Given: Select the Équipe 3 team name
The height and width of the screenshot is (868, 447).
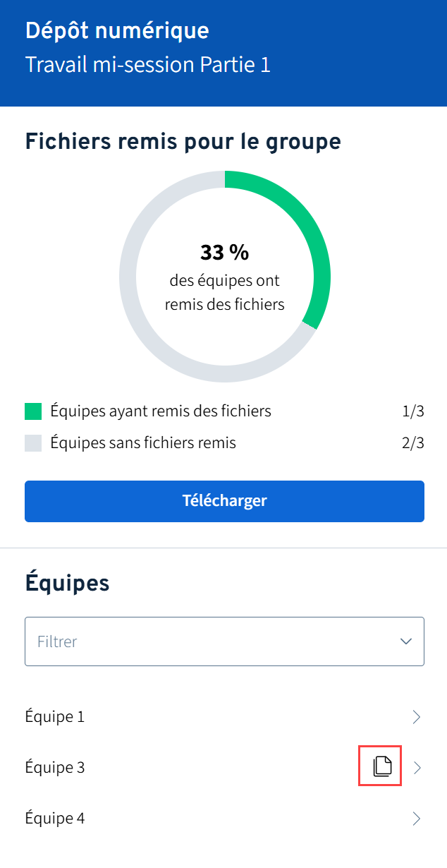Looking at the screenshot, I should 55,768.
